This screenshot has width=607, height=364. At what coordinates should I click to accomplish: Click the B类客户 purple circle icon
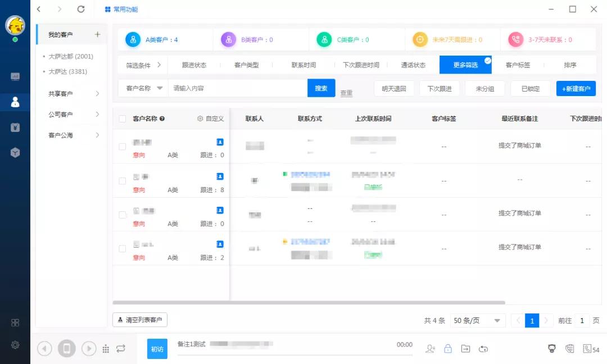pyautogui.click(x=228, y=39)
